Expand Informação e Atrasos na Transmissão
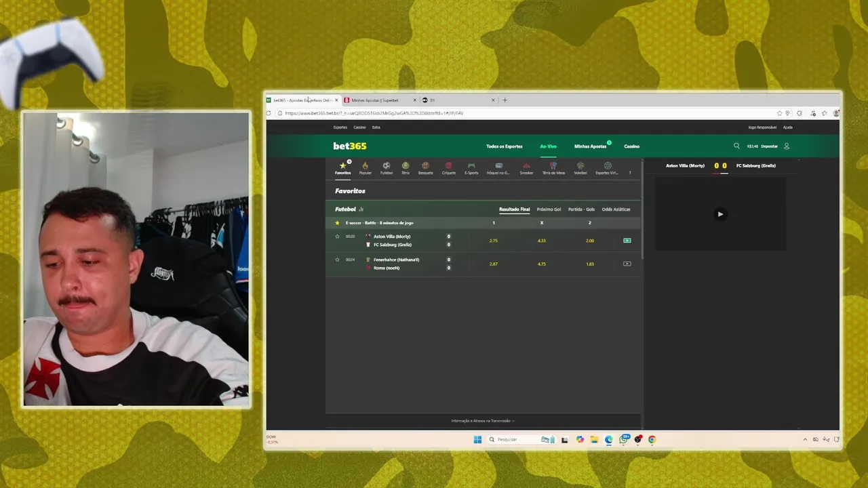The width and height of the screenshot is (868, 488). point(483,421)
